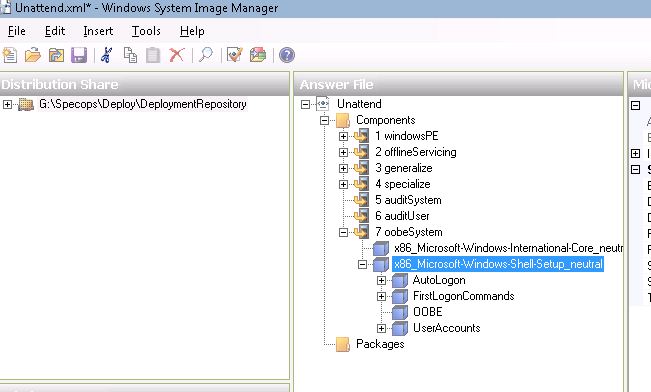
Task: Click the AutoLogon cube icon
Action: (x=400, y=280)
